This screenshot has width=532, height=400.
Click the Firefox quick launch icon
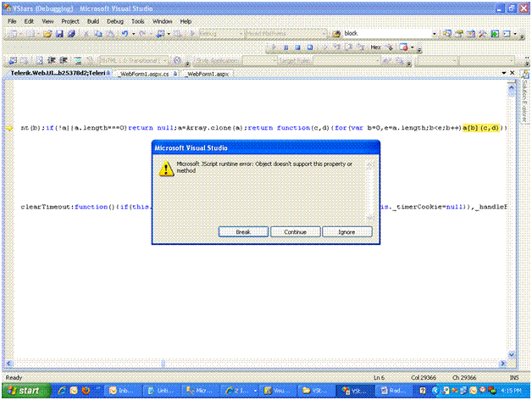pos(86,391)
